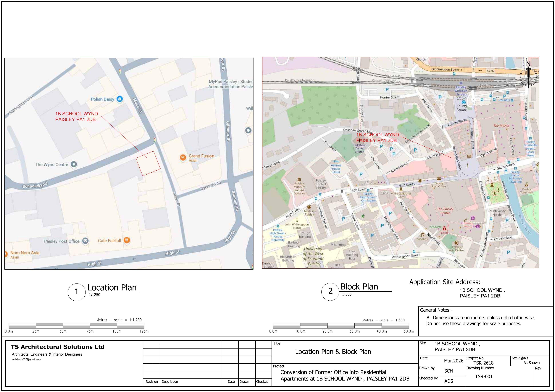Click the 'Witherspoon Street' road label

pyautogui.click(x=406, y=256)
